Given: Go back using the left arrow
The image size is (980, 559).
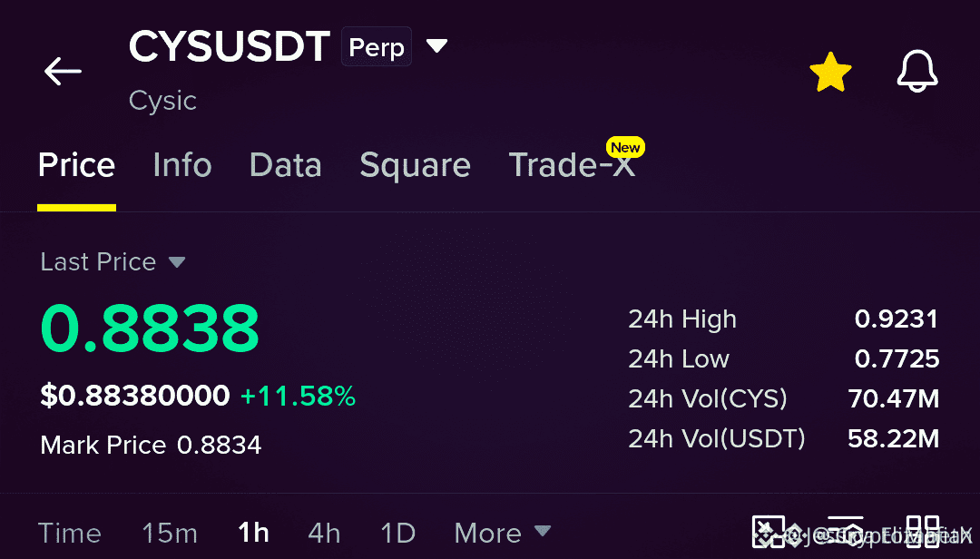Looking at the screenshot, I should click(x=63, y=72).
